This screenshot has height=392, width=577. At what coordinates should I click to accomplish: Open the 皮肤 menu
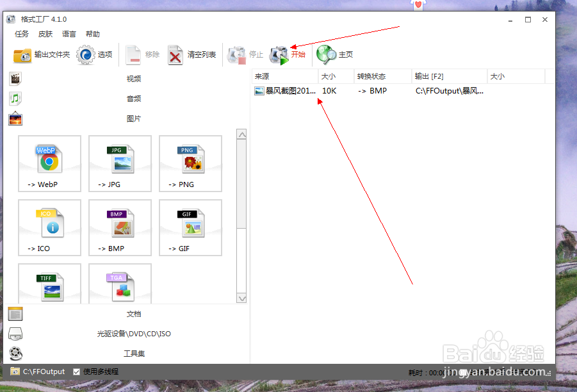click(45, 34)
